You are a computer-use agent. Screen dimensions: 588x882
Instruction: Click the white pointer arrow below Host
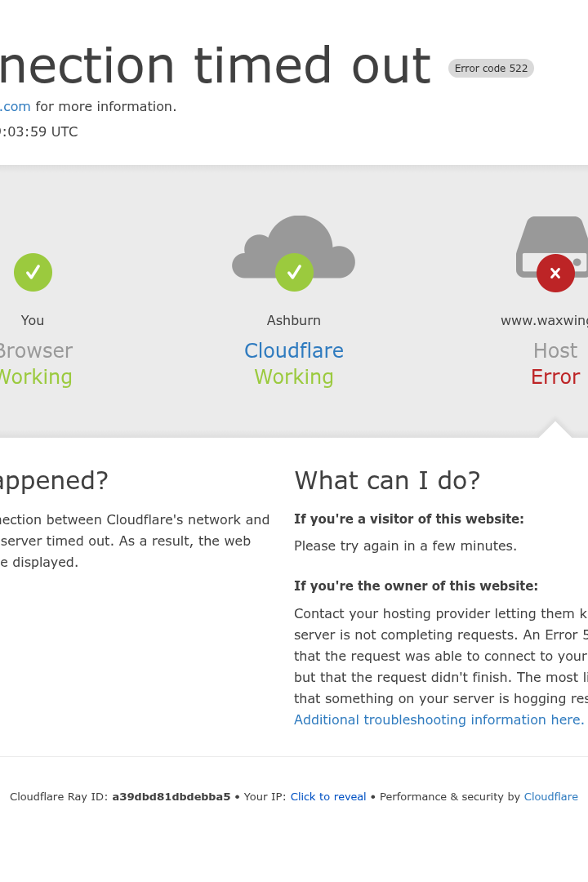[555, 430]
